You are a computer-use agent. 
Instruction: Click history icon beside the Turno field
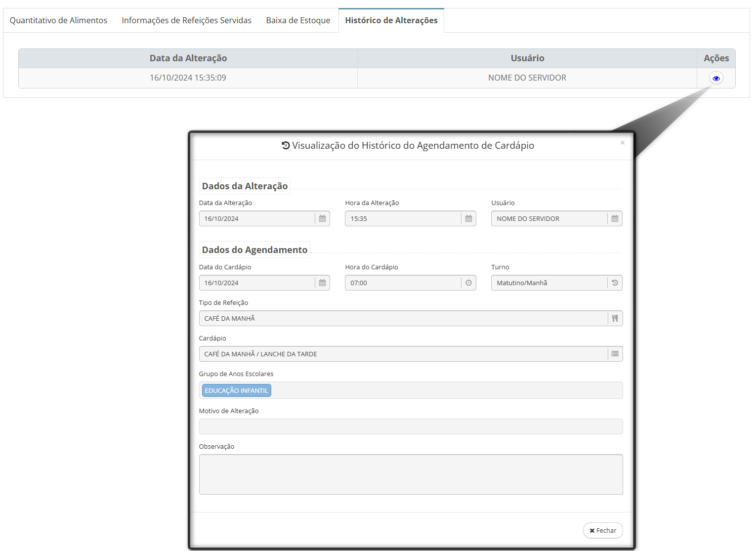point(615,283)
